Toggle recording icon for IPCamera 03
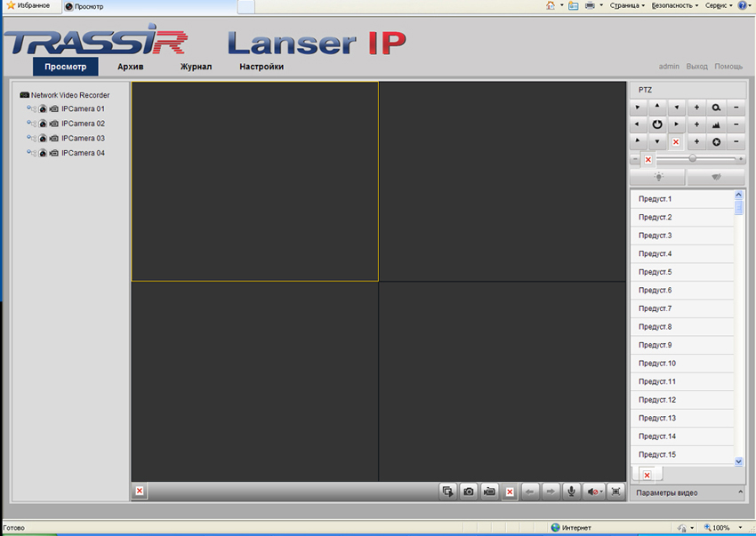756x536 pixels. 53,139
